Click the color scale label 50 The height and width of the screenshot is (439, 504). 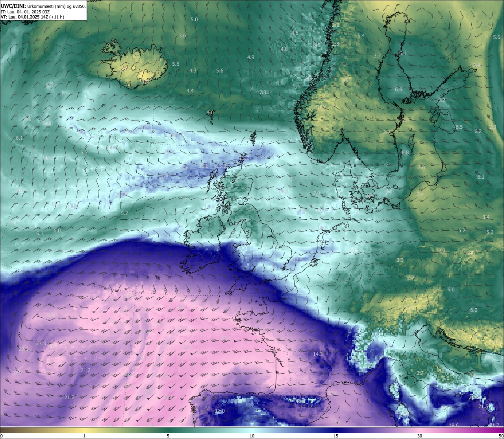click(501, 436)
